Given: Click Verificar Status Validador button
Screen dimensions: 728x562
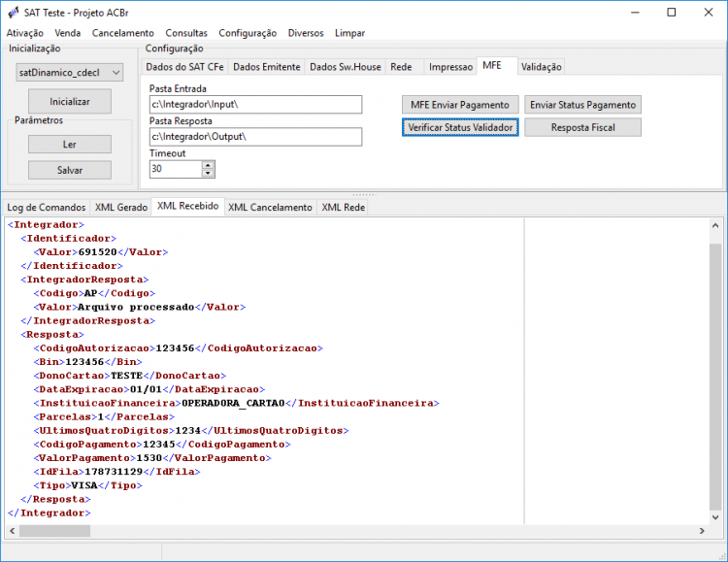Looking at the screenshot, I should click(x=460, y=127).
